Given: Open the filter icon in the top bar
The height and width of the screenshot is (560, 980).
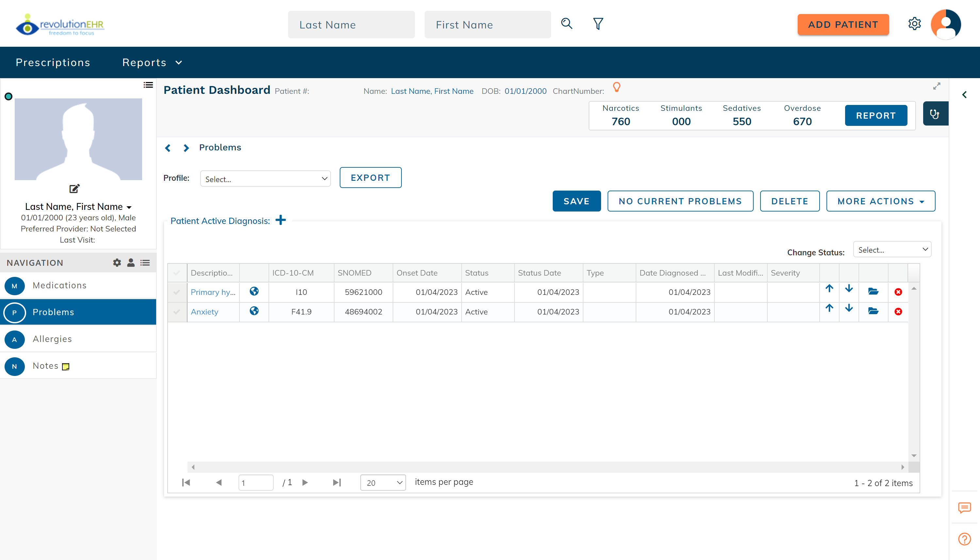Looking at the screenshot, I should pyautogui.click(x=597, y=24).
